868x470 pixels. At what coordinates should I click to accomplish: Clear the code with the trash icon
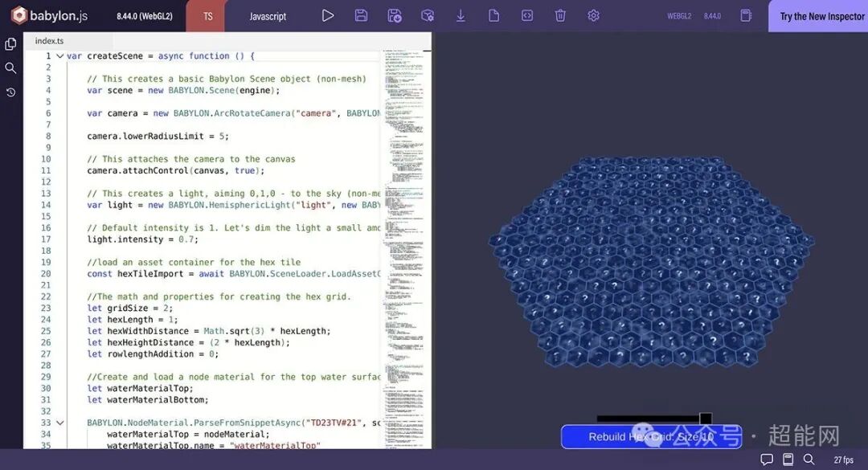pyautogui.click(x=560, y=15)
